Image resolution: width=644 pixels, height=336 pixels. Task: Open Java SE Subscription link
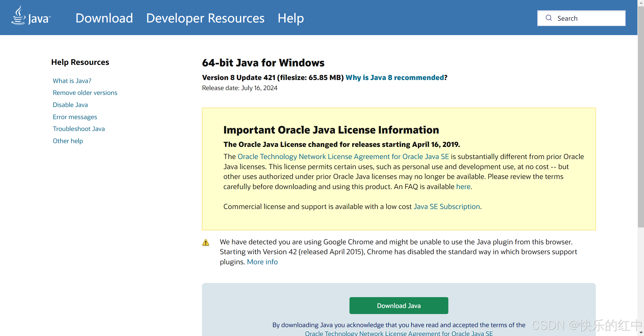click(447, 206)
